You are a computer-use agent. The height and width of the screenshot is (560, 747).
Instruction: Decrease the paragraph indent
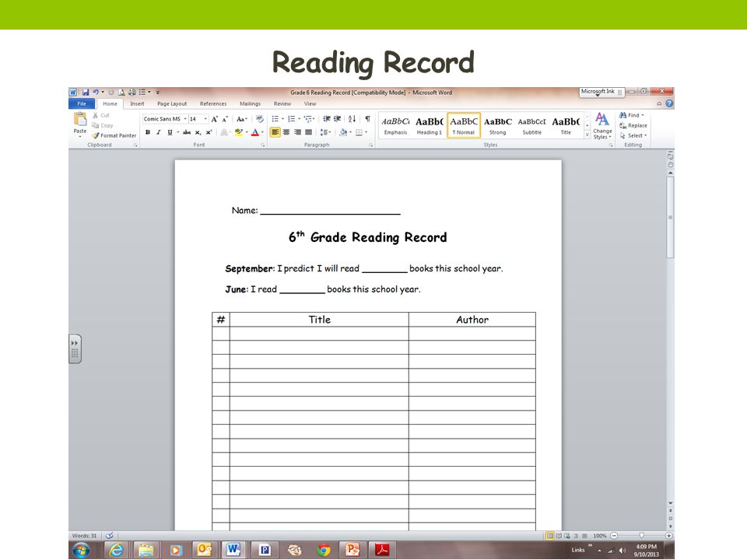pos(326,119)
